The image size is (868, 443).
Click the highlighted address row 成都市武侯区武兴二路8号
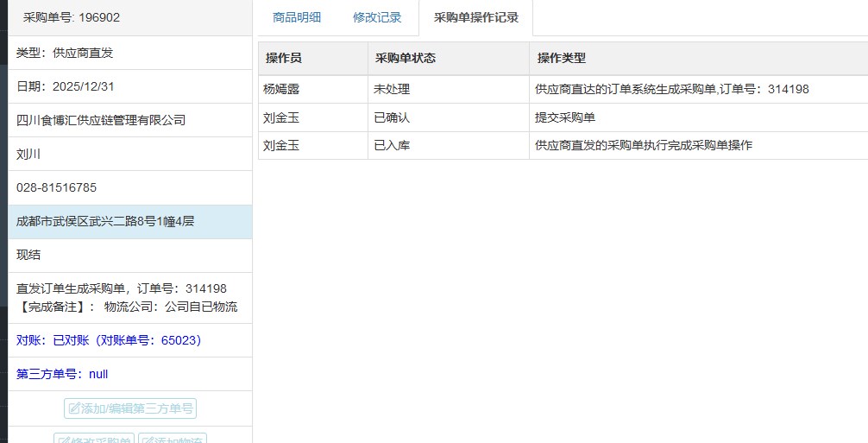(x=105, y=221)
